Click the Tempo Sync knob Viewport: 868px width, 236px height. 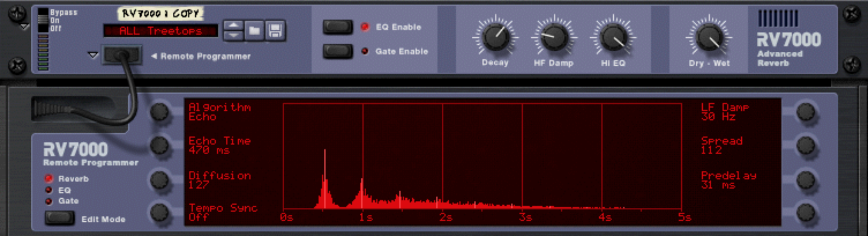click(x=160, y=212)
